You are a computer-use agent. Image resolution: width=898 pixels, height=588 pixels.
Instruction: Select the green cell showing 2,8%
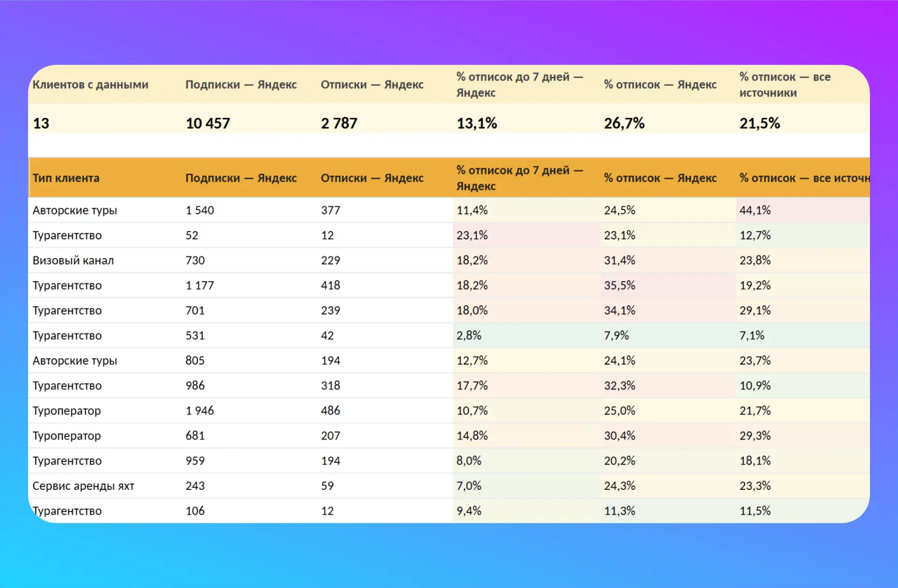tap(469, 336)
